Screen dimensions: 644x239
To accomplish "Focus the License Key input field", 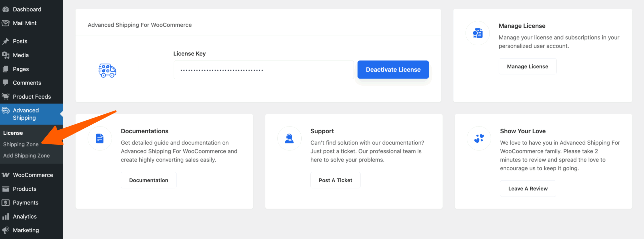I will (x=264, y=70).
